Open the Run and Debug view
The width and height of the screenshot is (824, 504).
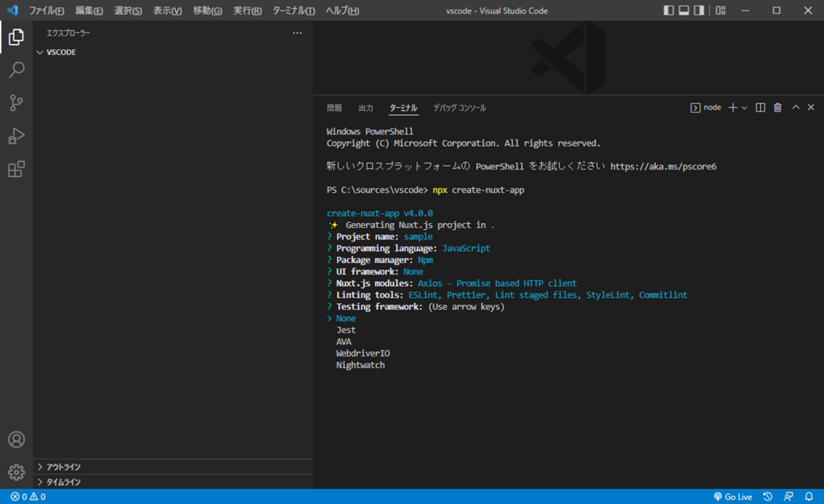click(x=16, y=136)
